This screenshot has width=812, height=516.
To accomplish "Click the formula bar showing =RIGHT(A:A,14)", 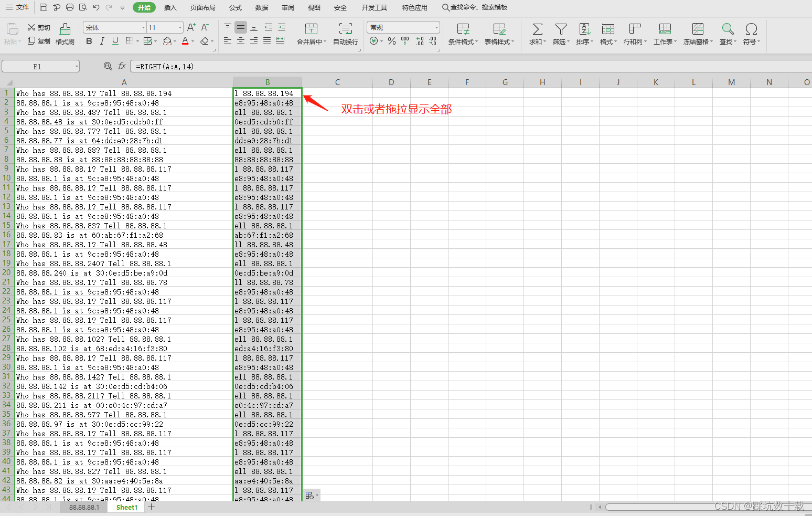I will coord(471,66).
